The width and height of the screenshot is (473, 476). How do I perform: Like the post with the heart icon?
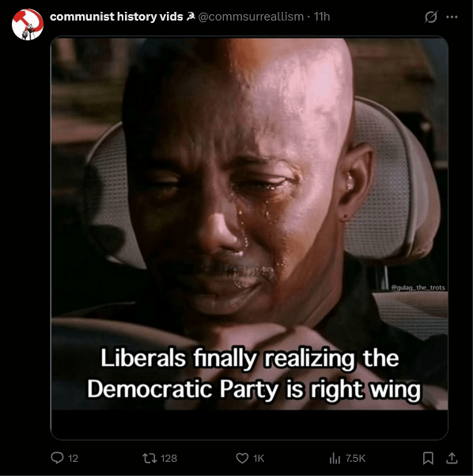pyautogui.click(x=242, y=458)
